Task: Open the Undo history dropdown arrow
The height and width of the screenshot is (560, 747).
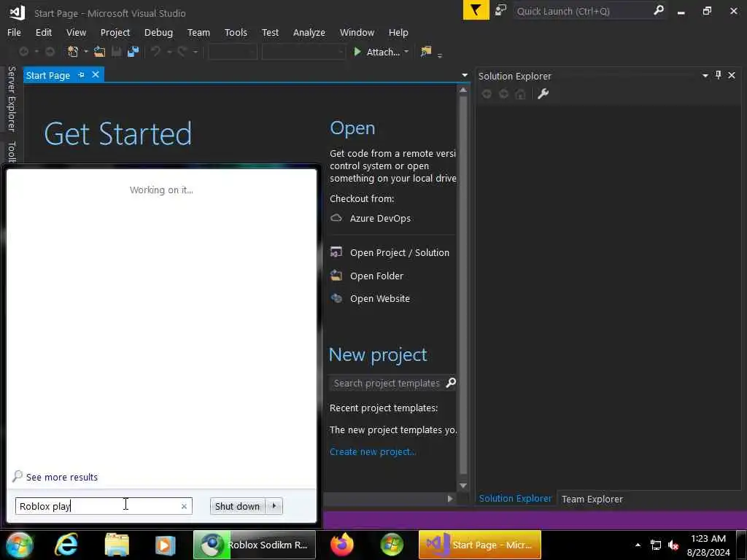Action: [169, 52]
